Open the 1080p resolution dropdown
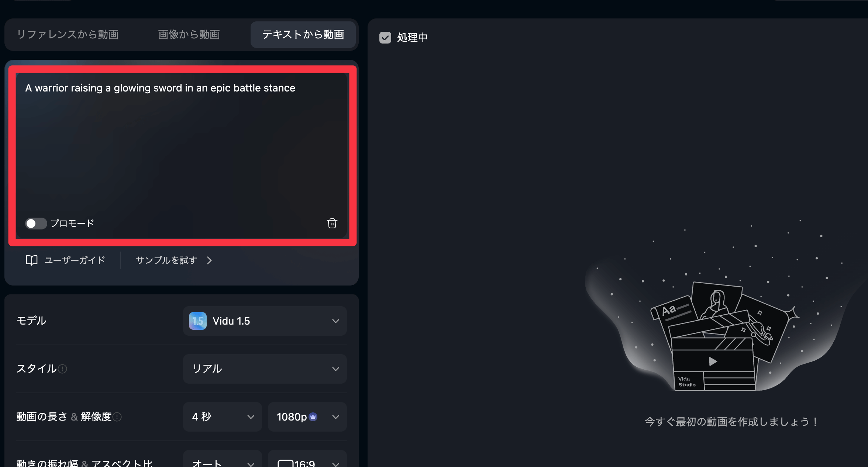The image size is (868, 467). coord(307,417)
